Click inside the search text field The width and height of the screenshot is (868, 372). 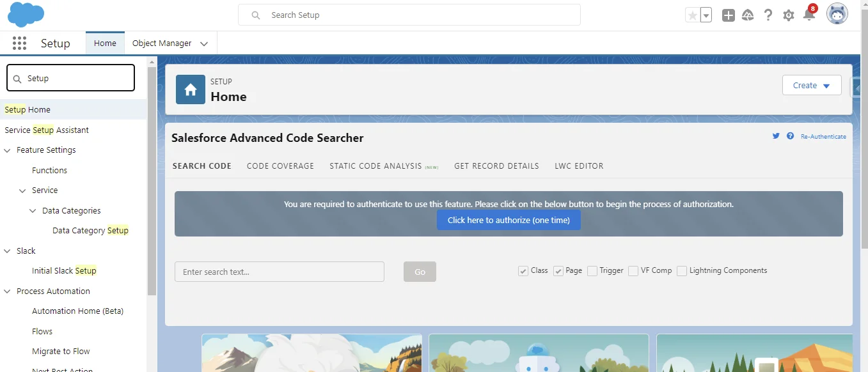[x=280, y=271]
